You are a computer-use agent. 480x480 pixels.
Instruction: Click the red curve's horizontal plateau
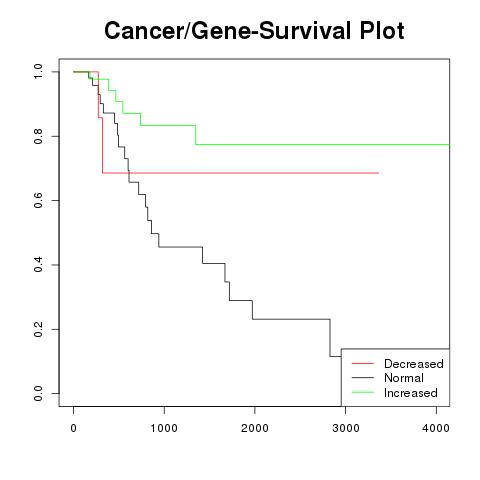point(240,173)
